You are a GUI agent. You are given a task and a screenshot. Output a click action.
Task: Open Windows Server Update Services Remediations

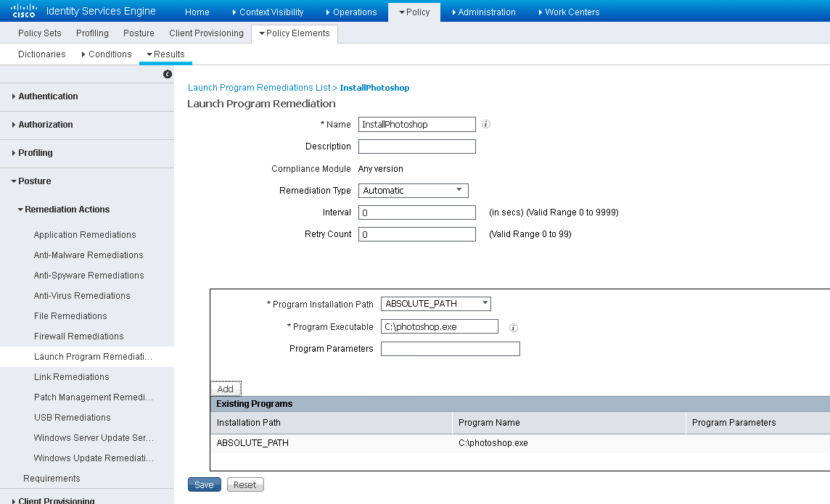(94, 438)
